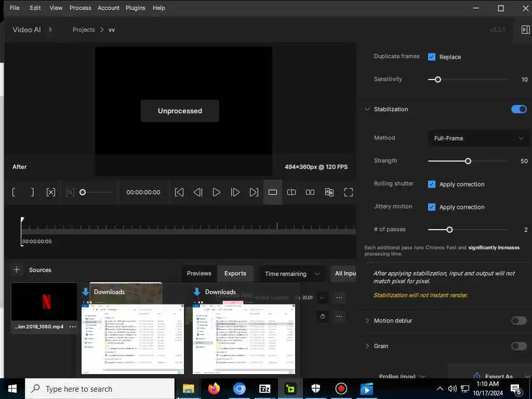Open the Help menu
This screenshot has height=399, width=532.
coord(159,8)
